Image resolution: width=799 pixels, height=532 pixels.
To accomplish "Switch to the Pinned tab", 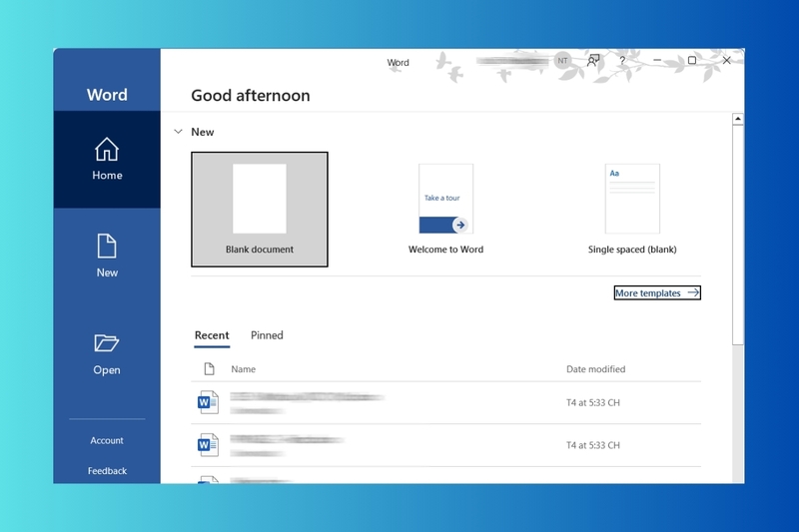I will click(x=267, y=335).
